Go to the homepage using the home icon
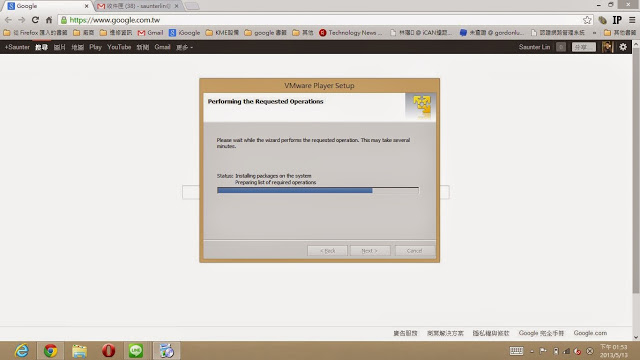Image resolution: width=640 pixels, height=360 pixels. (49, 20)
